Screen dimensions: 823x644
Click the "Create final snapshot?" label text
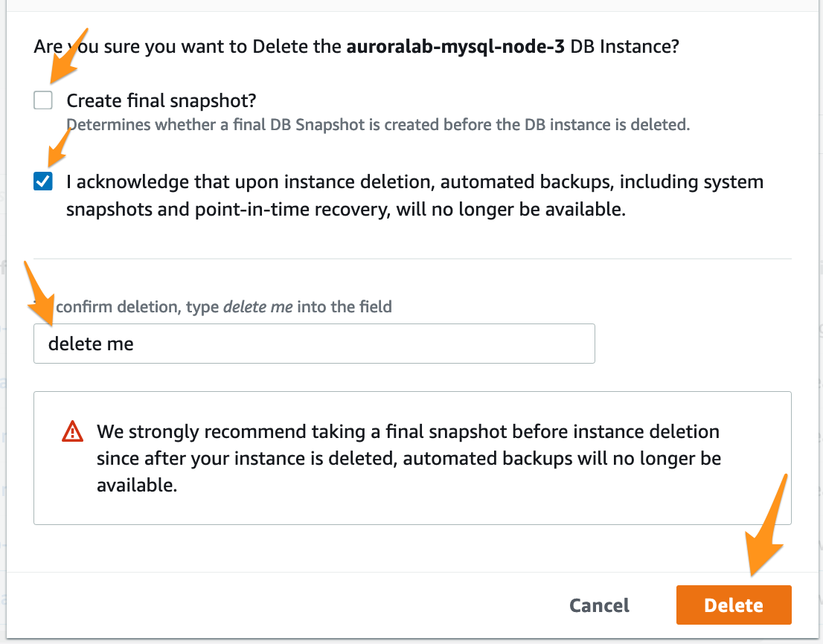[161, 100]
